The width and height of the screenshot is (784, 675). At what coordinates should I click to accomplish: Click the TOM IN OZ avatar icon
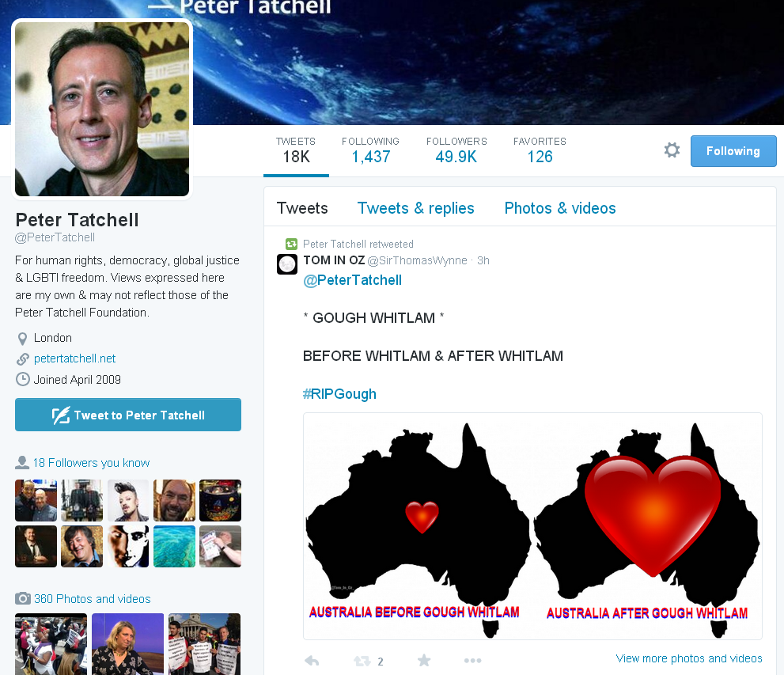287,264
